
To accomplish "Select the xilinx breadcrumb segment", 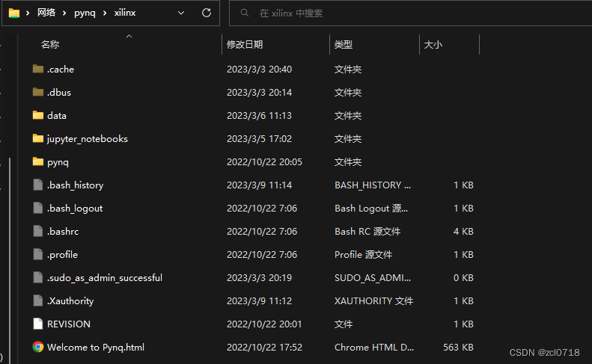I will pos(125,13).
